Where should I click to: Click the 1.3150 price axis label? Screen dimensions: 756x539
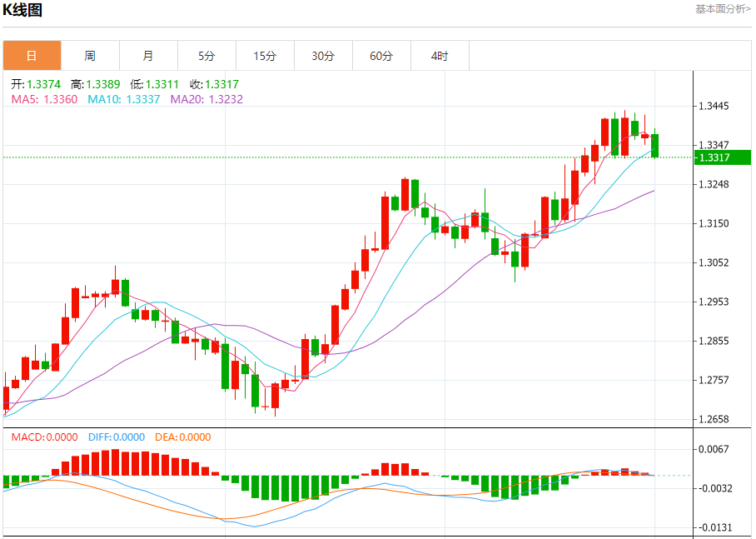point(714,223)
